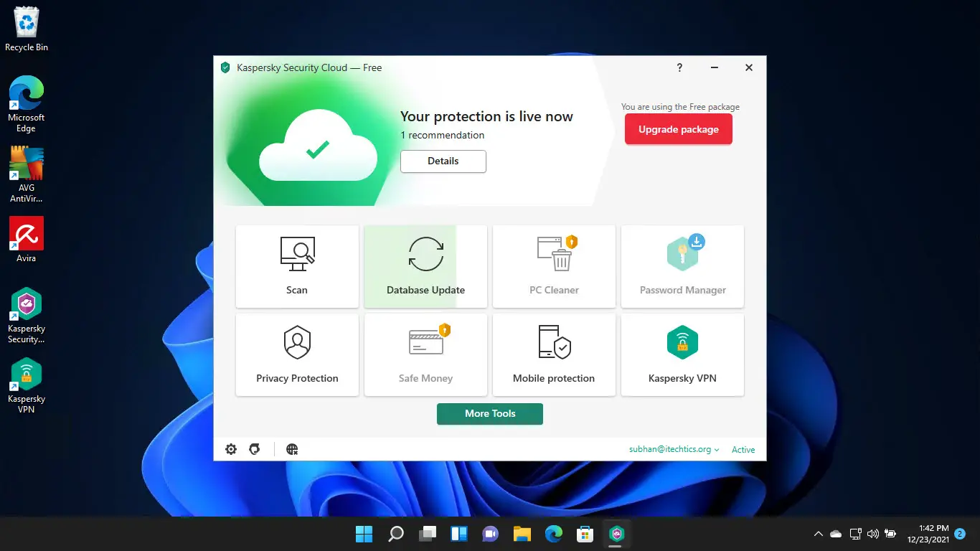Open volume speaker tray icon

tap(873, 534)
